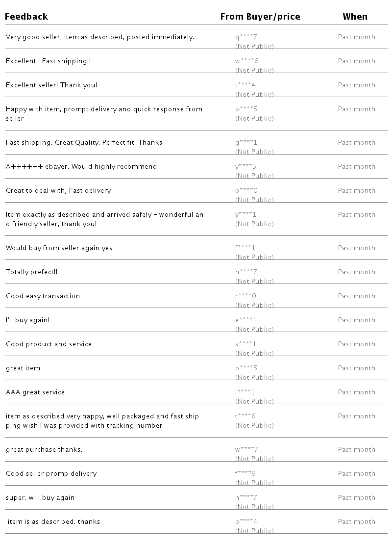The width and height of the screenshot is (392, 543).
Task: Click buyer b****4 username
Action: (x=246, y=521)
